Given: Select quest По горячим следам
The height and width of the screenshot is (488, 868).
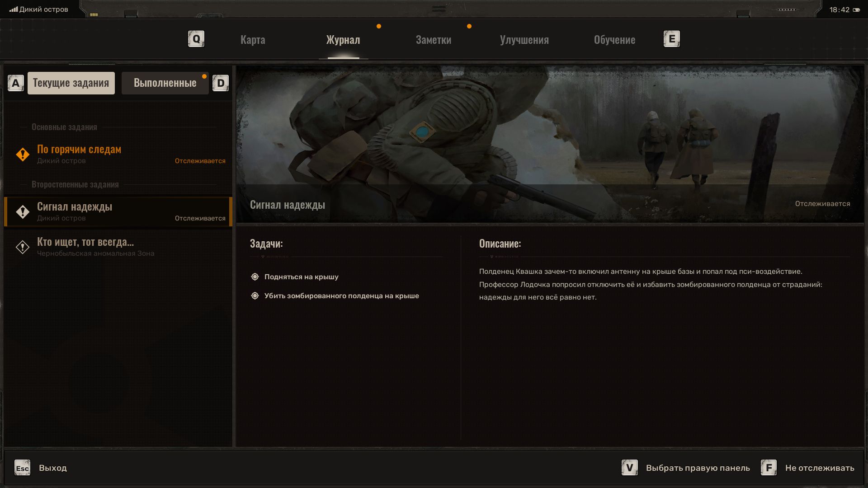Looking at the screenshot, I should click(79, 150).
